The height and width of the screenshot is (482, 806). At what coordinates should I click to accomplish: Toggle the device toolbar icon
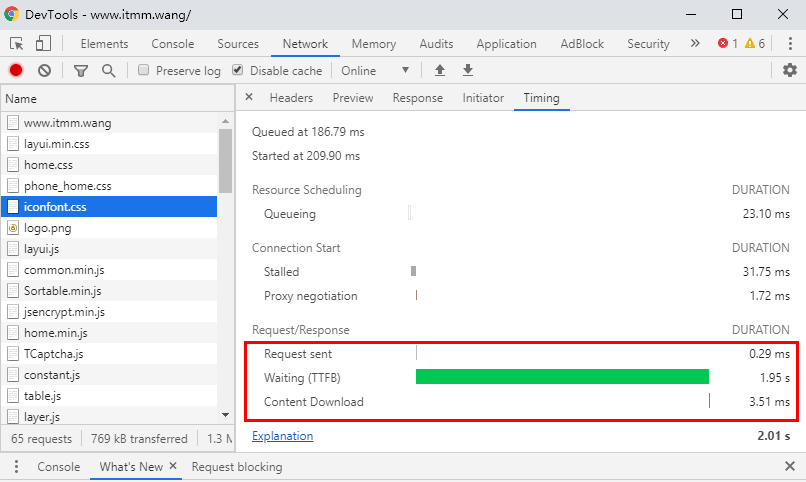pos(43,43)
